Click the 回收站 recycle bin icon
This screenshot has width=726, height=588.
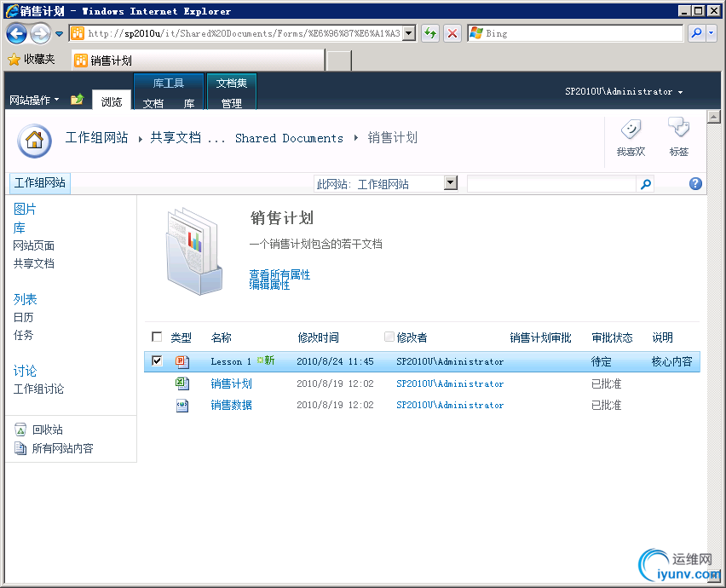(20, 429)
